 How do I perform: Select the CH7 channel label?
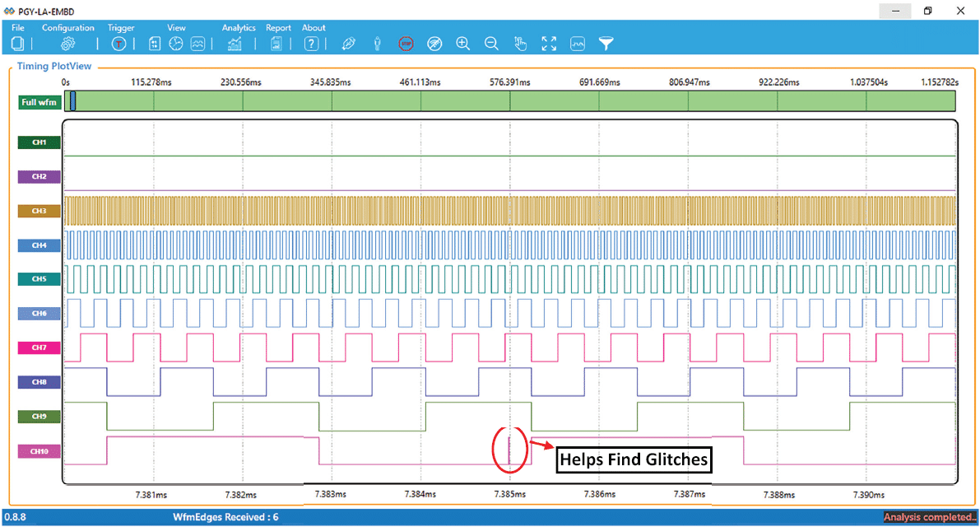[39, 347]
